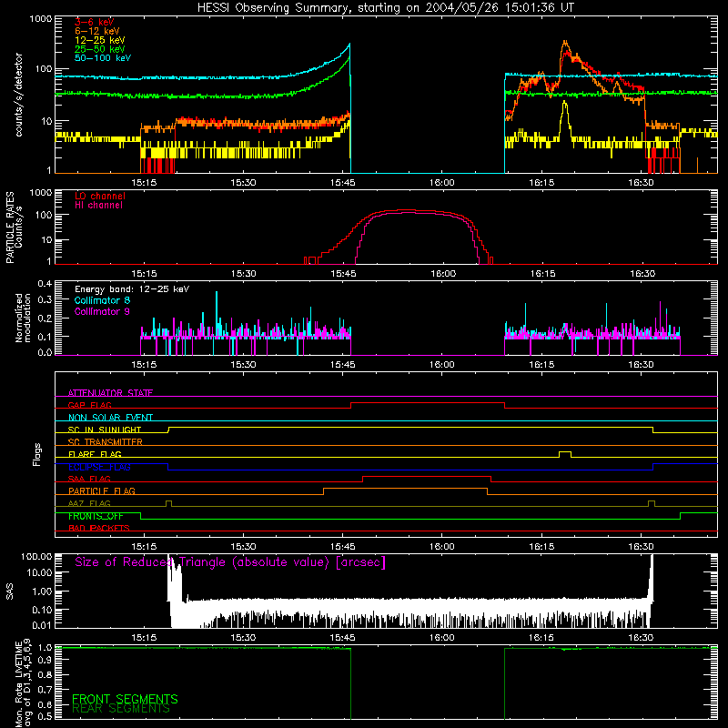728x728 pixels.
Task: Click the first A47 FLAG pulse near 15:18
Action: 168,503
